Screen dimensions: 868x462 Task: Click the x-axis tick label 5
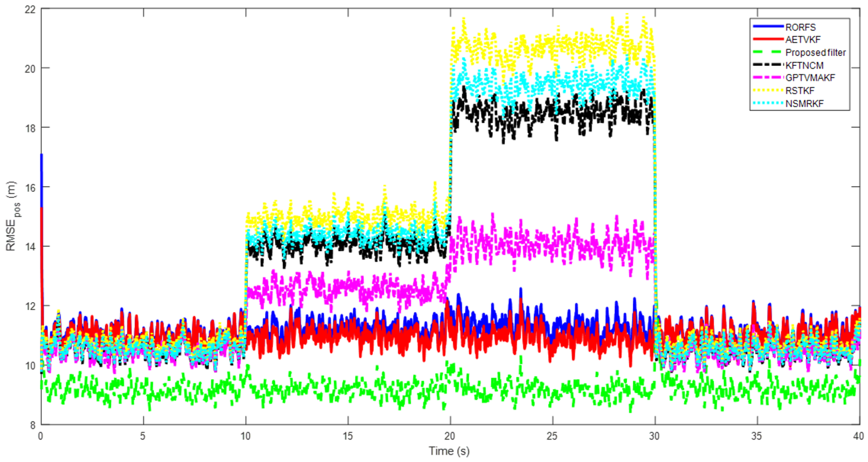(143, 436)
